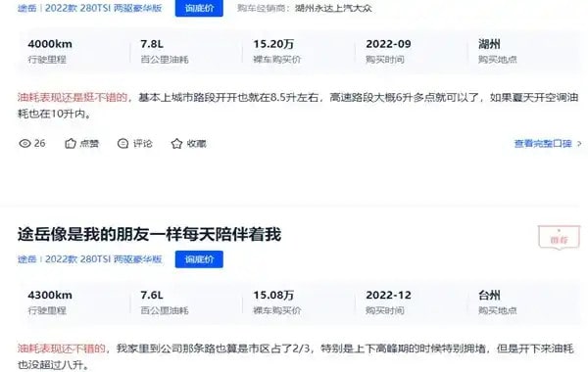This screenshot has height=372, width=588.
Task: Select mileage value 4000km
Action: (x=50, y=44)
